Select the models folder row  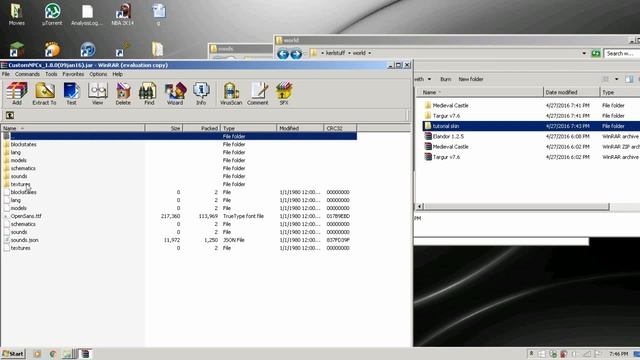pyautogui.click(x=180, y=160)
